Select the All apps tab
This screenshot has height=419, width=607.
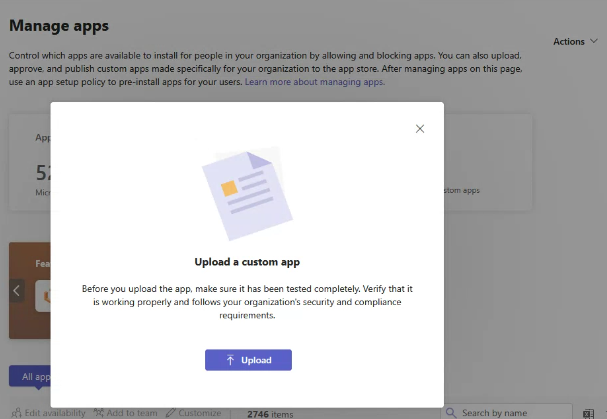[29, 378]
